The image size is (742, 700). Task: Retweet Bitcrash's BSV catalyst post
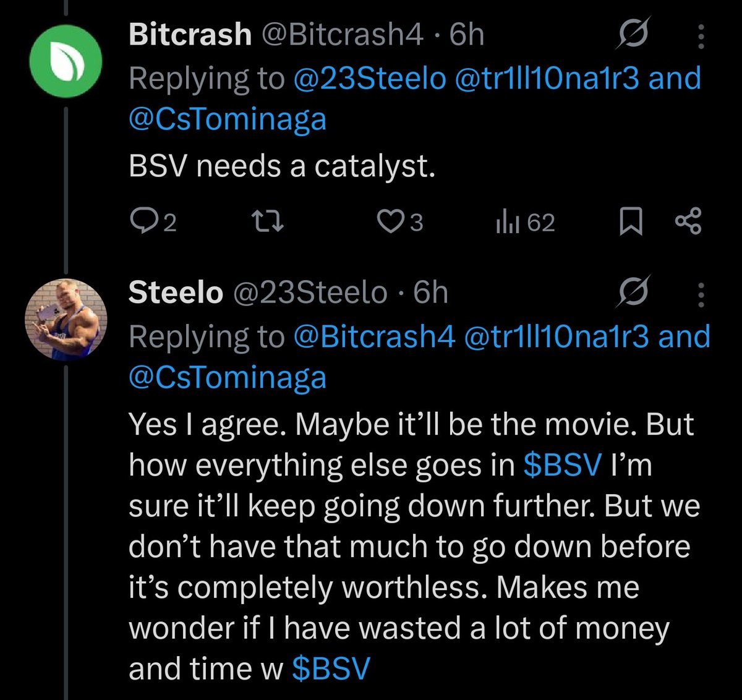tap(270, 221)
